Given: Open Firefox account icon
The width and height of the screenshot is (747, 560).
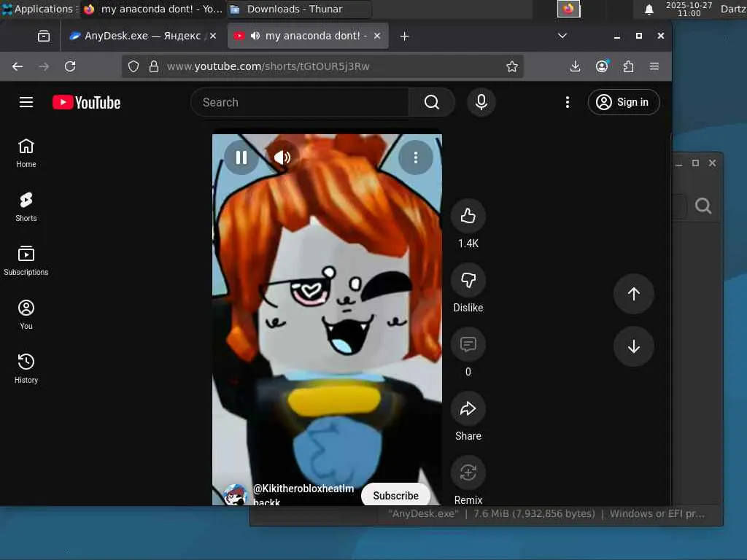Looking at the screenshot, I should [602, 66].
